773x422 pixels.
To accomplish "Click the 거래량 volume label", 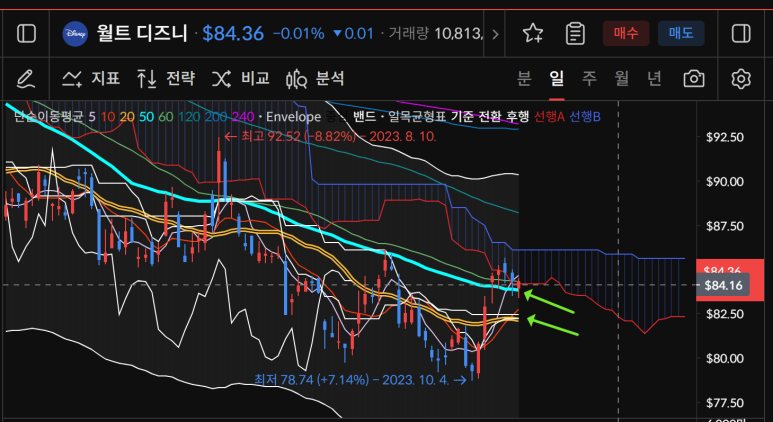I will pos(408,34).
